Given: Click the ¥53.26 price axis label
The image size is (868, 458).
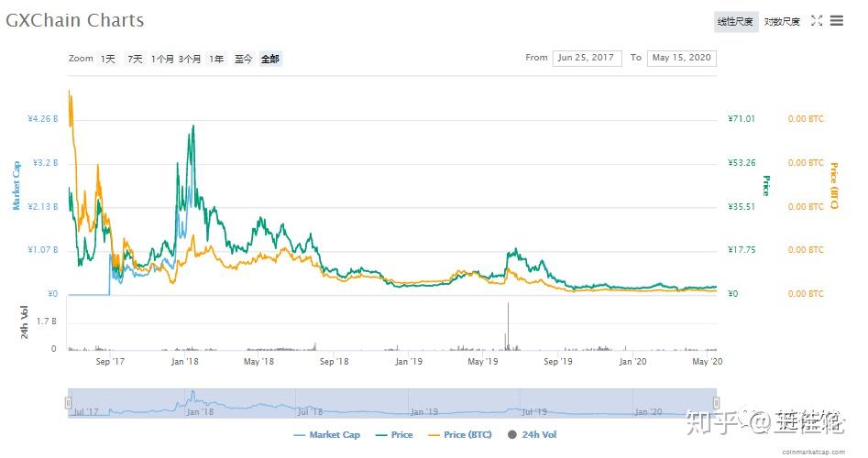Looking at the screenshot, I should (742, 163).
